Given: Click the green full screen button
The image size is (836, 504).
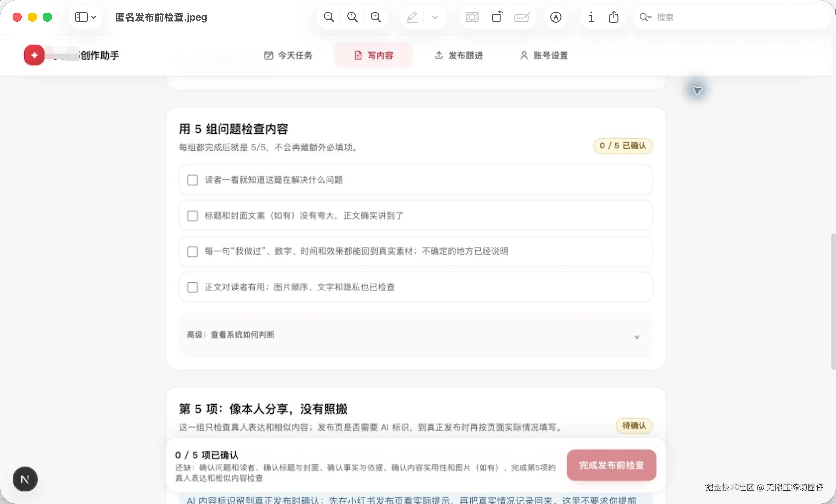Looking at the screenshot, I should tap(47, 17).
